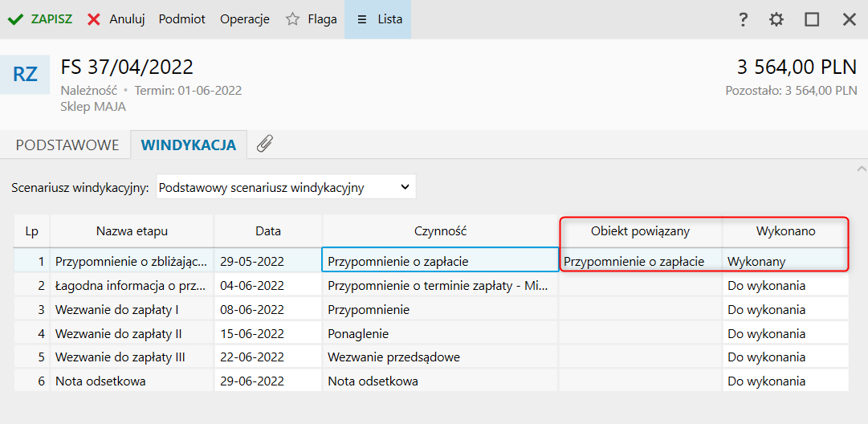Screen dimensions: 868x424
Task: Open attachments via paperclip tab
Action: click(265, 145)
